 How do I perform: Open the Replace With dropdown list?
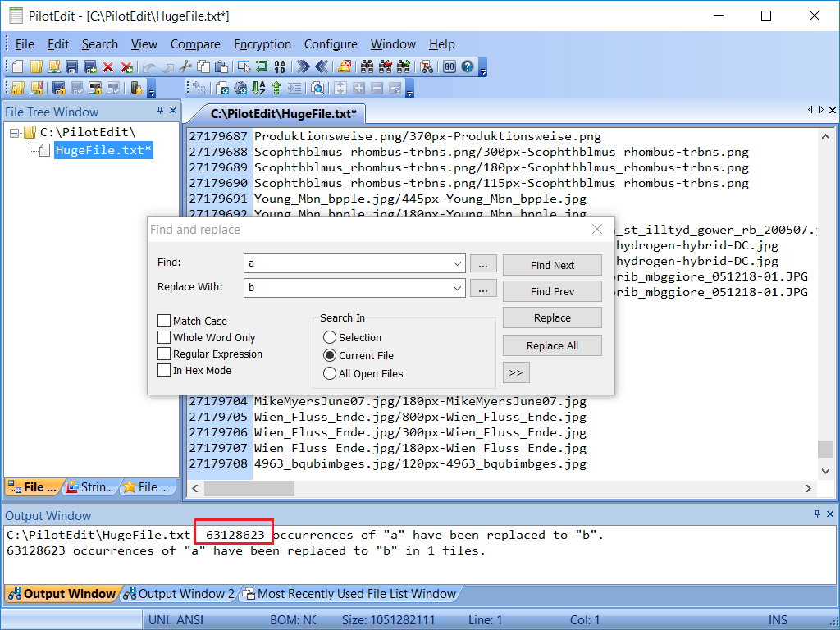[458, 289]
